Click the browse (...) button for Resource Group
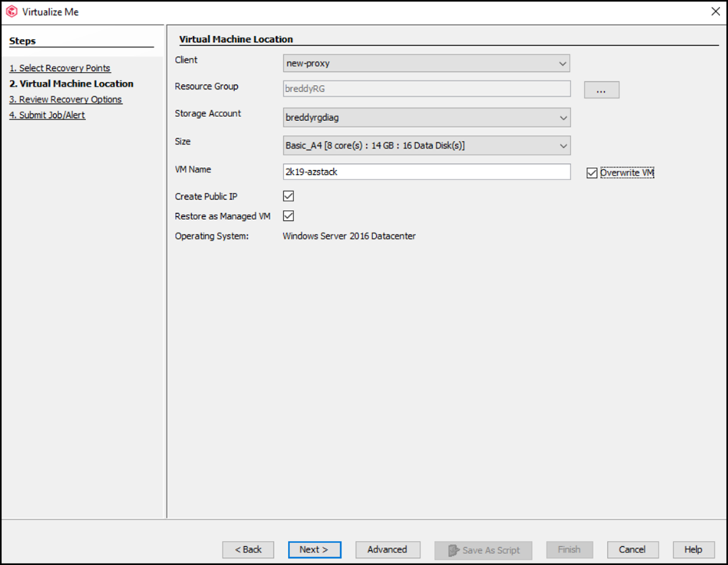The width and height of the screenshot is (728, 565). 601,90
